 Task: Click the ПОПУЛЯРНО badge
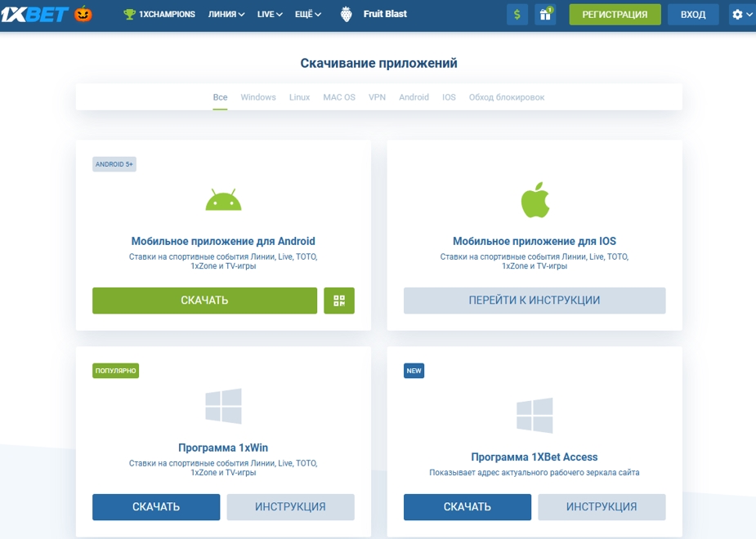click(116, 371)
